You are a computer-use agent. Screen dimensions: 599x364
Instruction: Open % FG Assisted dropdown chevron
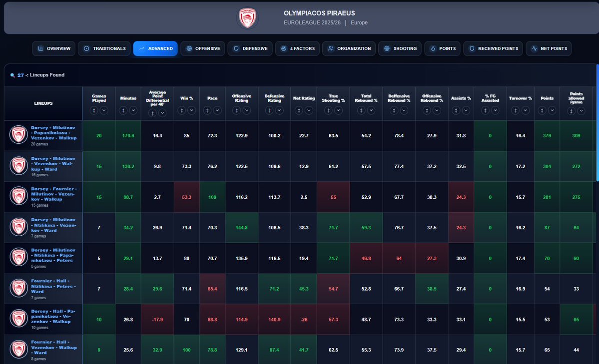click(495, 110)
